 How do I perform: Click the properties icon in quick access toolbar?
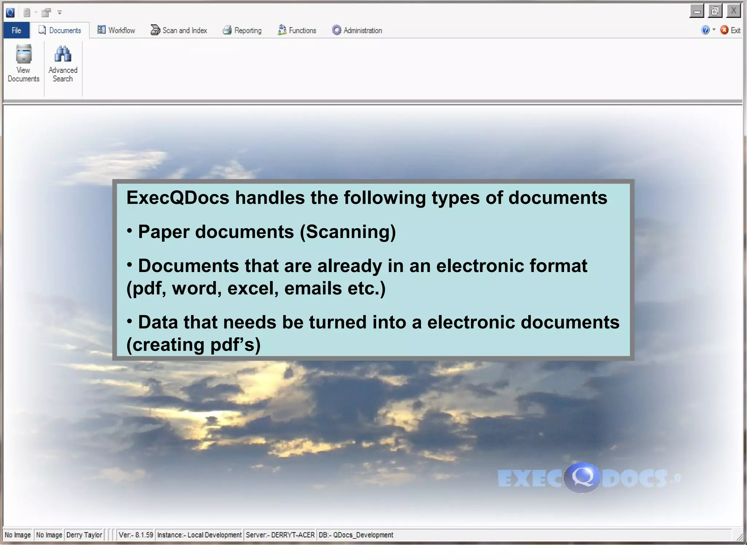click(46, 13)
